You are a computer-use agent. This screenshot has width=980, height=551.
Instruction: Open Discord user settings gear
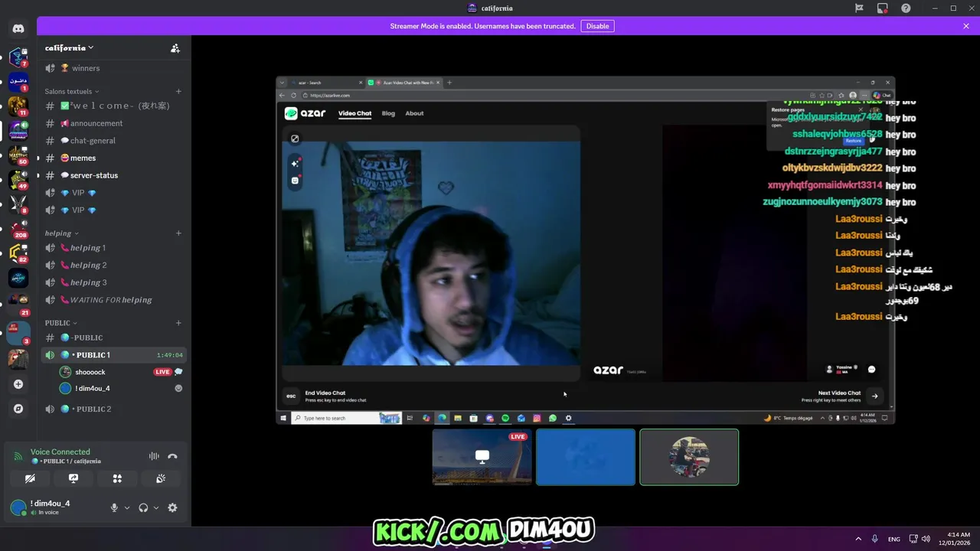tap(172, 507)
